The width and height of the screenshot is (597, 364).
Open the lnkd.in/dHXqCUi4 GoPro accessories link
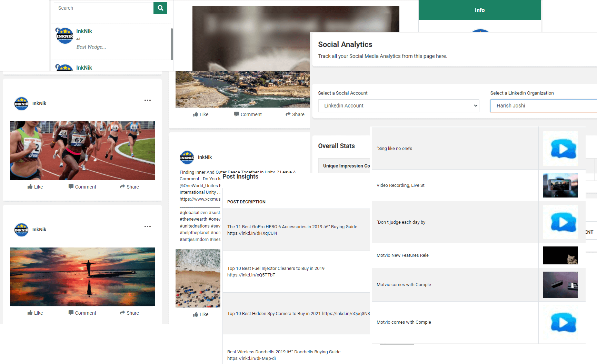tap(252, 233)
